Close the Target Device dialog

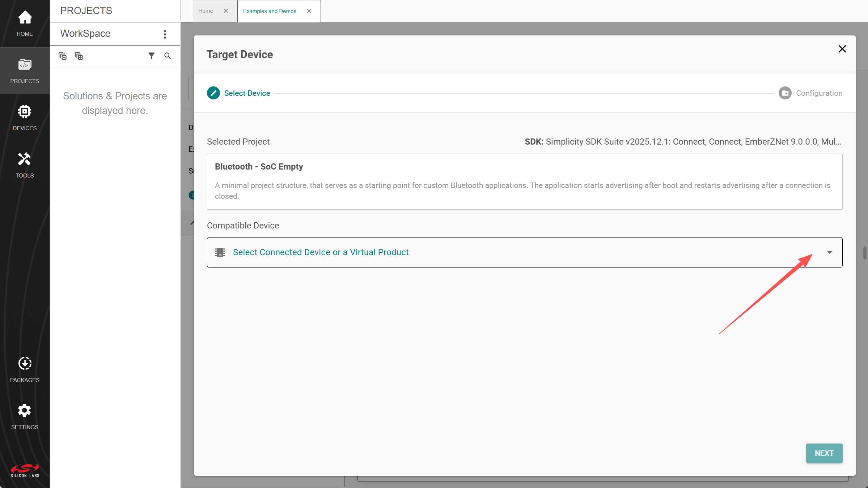pos(842,49)
